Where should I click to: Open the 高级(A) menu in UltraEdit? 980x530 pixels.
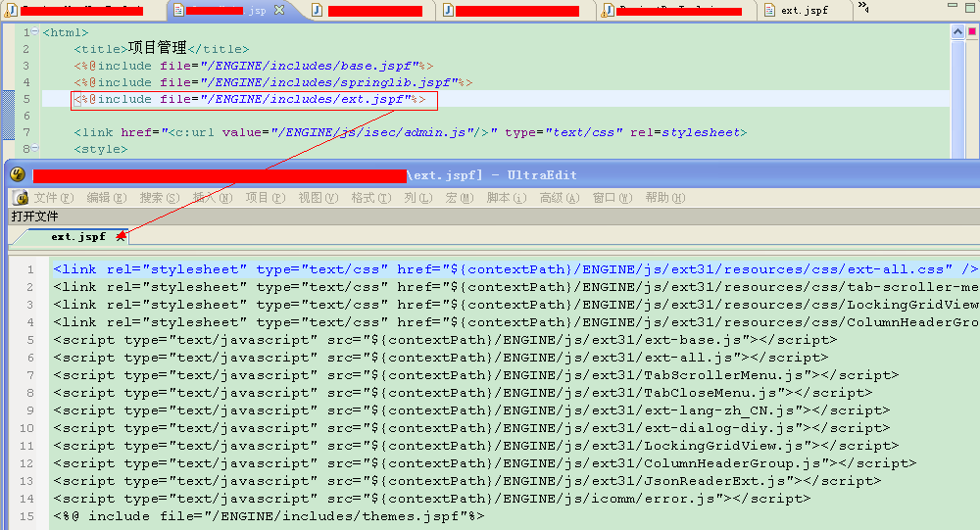(560, 198)
